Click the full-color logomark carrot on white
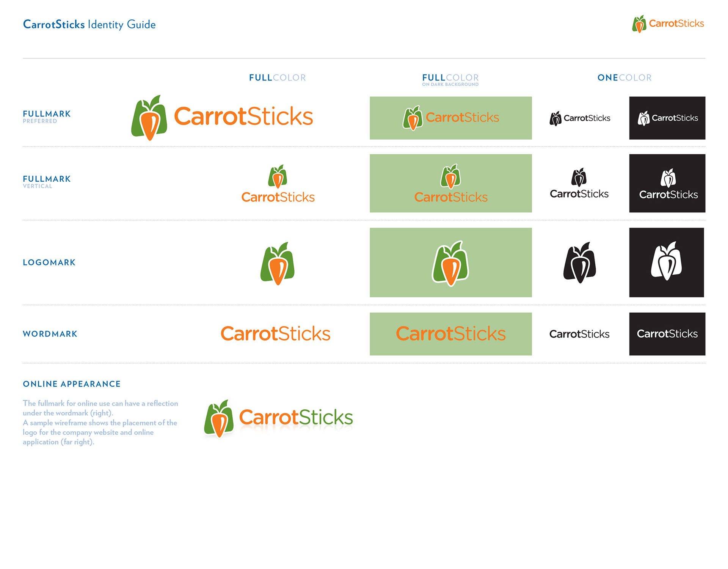This screenshot has width=728, height=569. [x=278, y=264]
